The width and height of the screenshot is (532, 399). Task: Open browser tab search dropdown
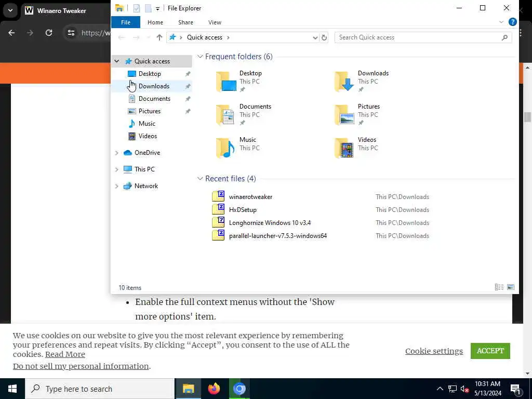pyautogui.click(x=10, y=10)
